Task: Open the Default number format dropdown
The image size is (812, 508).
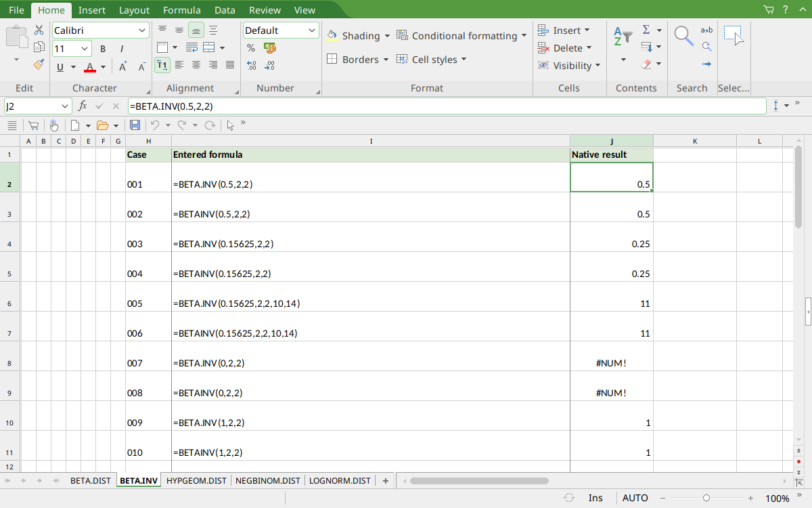Action: (312, 30)
